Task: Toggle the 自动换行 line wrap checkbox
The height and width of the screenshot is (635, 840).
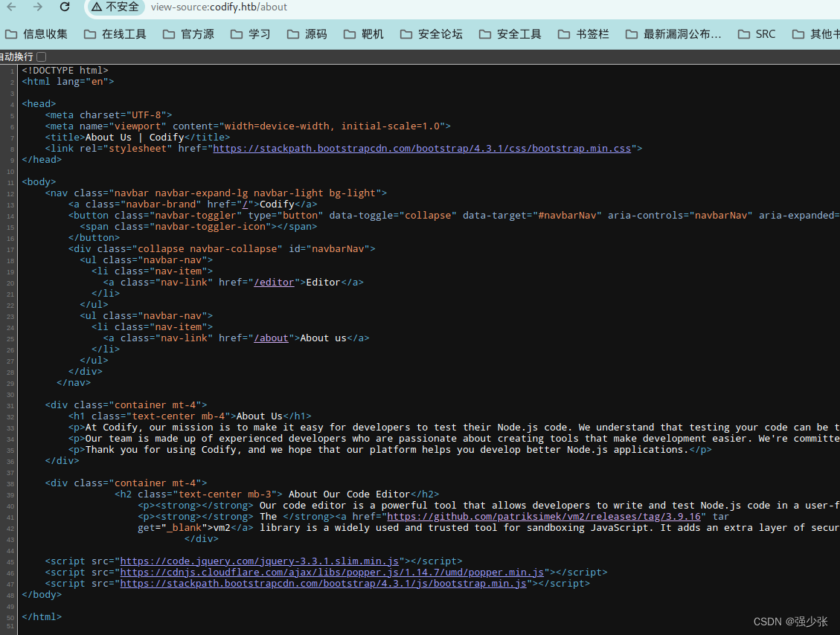Action: pyautogui.click(x=41, y=57)
